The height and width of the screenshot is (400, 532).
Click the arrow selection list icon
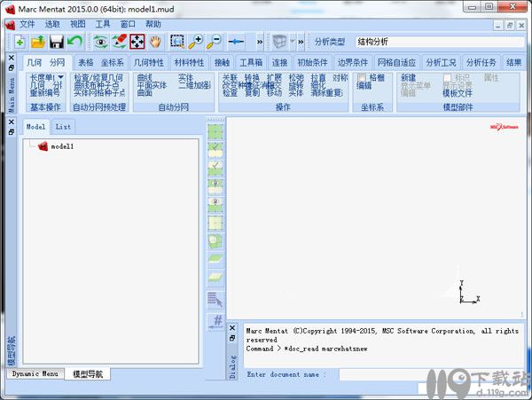pos(215,300)
